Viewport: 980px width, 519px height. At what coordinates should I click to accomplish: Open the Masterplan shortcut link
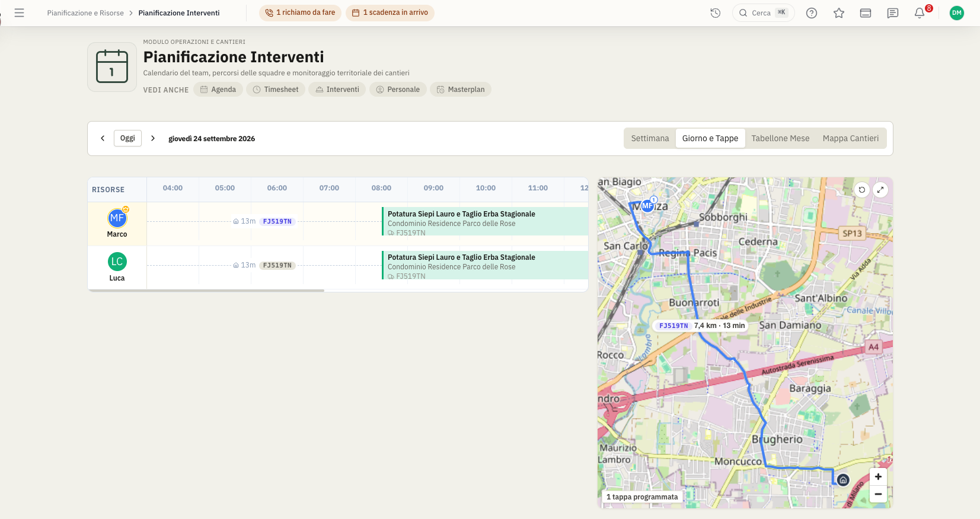tap(461, 90)
